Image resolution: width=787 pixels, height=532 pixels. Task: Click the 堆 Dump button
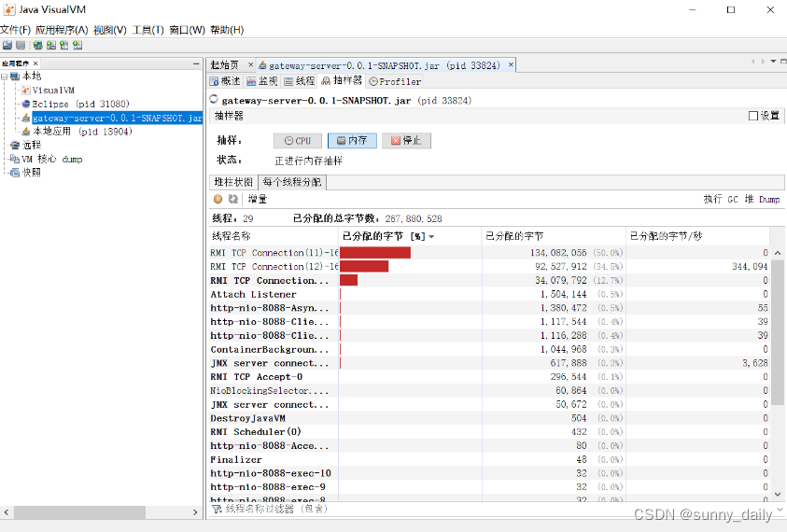tap(762, 199)
